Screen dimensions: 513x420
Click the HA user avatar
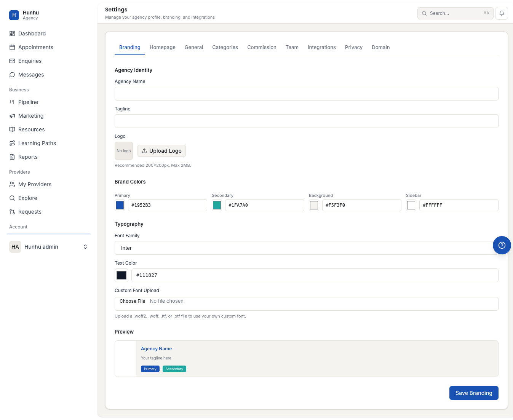pyautogui.click(x=15, y=247)
